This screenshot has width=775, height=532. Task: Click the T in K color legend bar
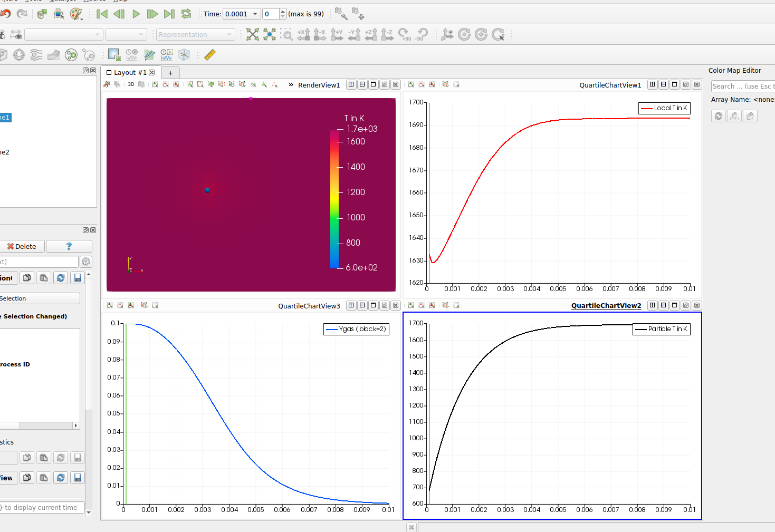334,199
